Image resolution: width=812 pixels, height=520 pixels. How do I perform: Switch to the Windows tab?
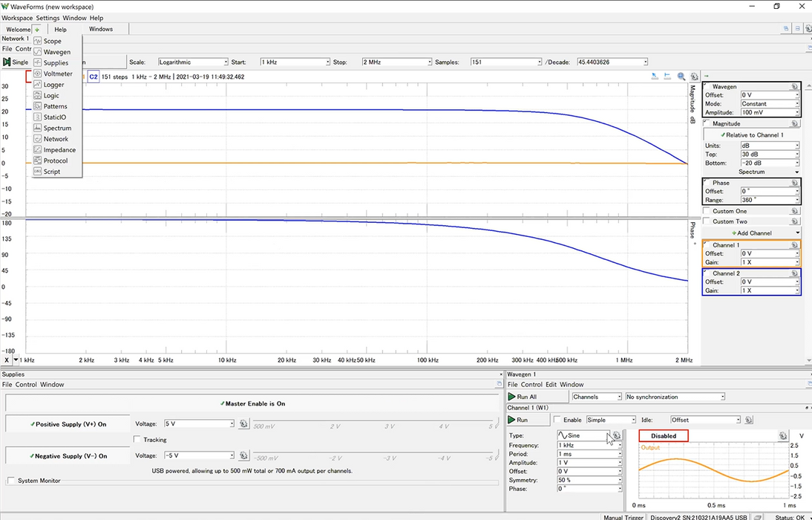click(x=100, y=29)
